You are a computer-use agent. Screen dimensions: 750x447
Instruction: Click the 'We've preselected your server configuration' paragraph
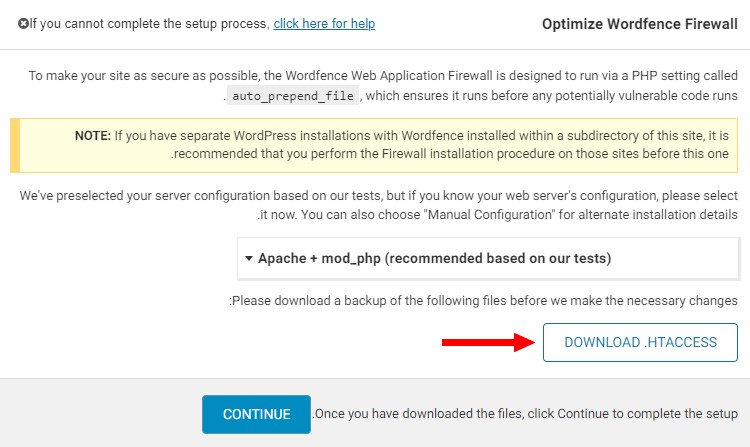[x=378, y=205]
